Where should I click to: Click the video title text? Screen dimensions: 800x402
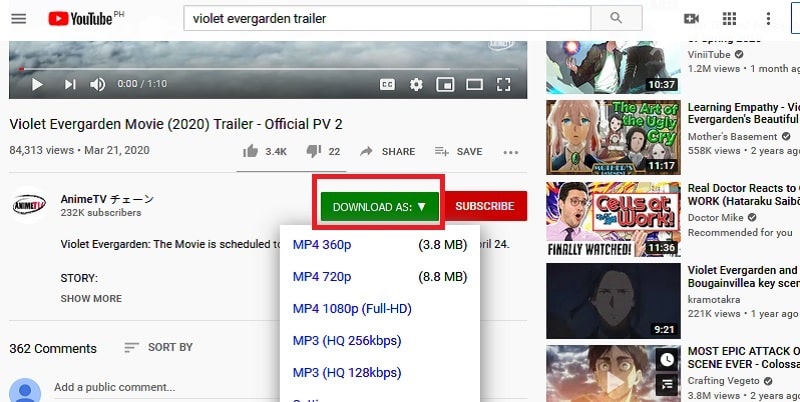(x=176, y=124)
